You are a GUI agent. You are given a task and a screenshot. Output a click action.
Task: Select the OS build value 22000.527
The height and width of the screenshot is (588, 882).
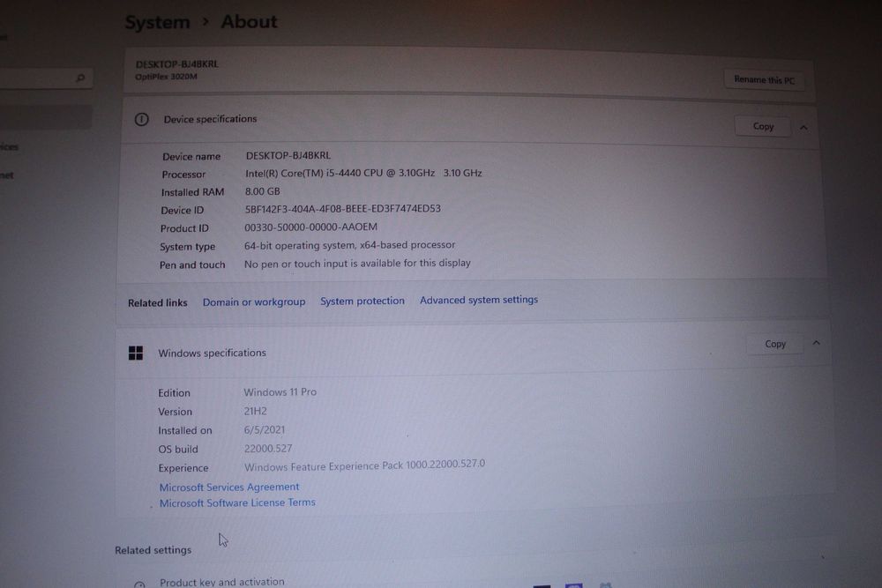(x=268, y=449)
